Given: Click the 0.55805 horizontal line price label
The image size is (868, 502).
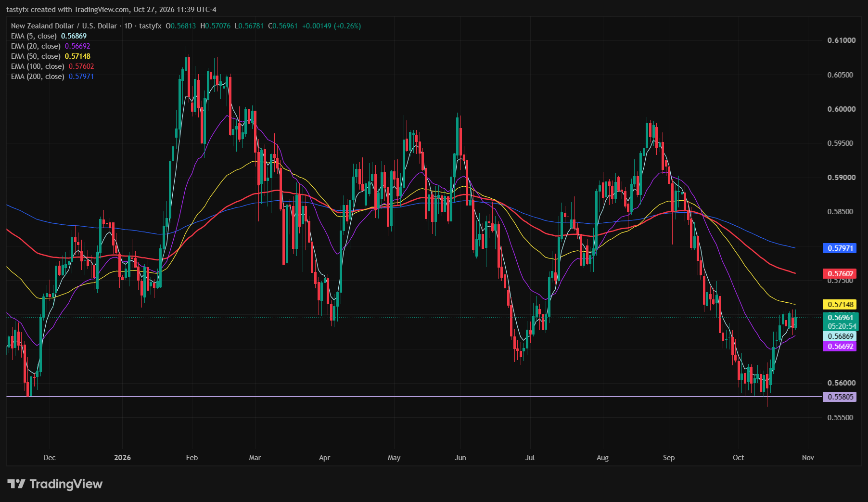Looking at the screenshot, I should pyautogui.click(x=840, y=397).
